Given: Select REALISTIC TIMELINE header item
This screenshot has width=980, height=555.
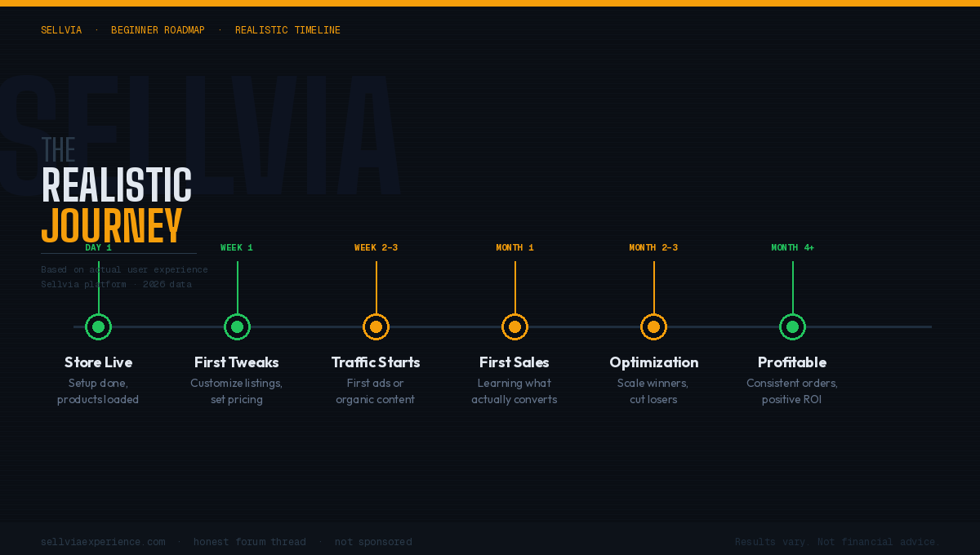Looking at the screenshot, I should click(287, 30).
